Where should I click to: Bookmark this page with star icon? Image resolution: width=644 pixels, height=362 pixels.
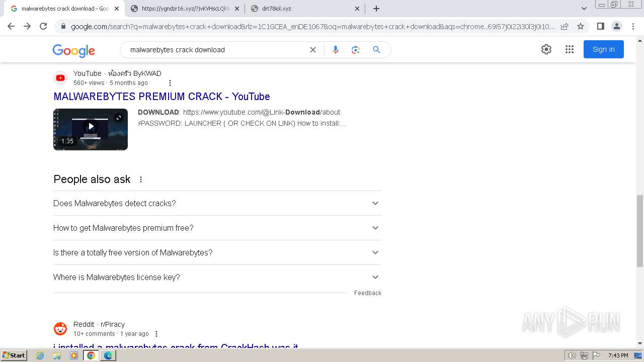[x=581, y=26]
